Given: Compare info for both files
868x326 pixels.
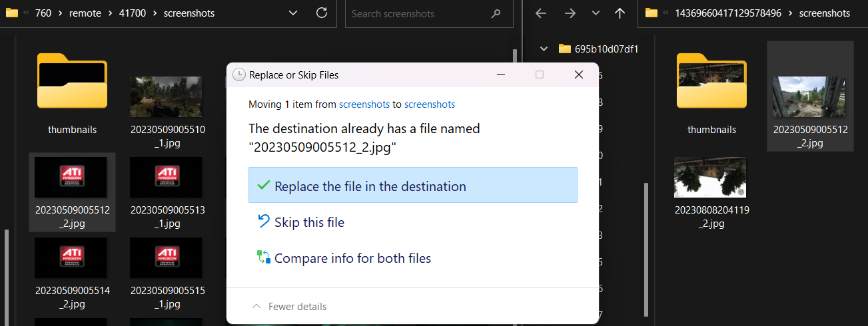Looking at the screenshot, I should click(x=352, y=258).
